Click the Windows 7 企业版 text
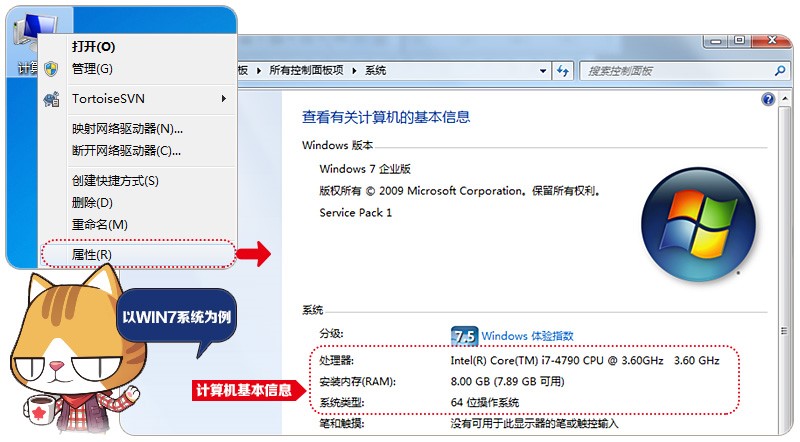The image size is (800, 442). (x=365, y=169)
